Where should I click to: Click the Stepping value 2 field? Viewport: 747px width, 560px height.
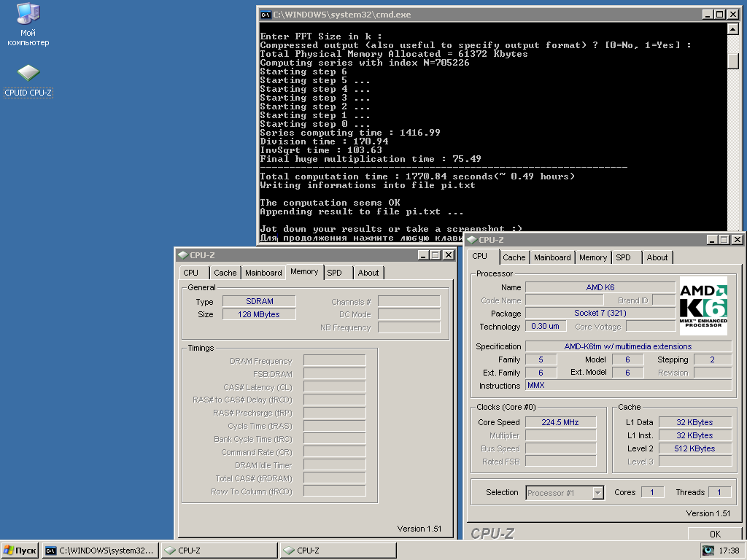tap(712, 359)
